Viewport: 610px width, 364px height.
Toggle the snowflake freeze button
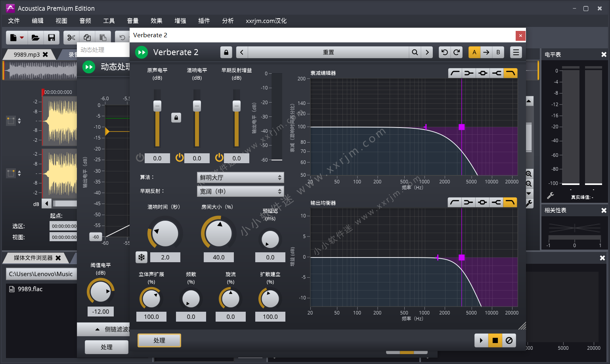click(x=142, y=257)
